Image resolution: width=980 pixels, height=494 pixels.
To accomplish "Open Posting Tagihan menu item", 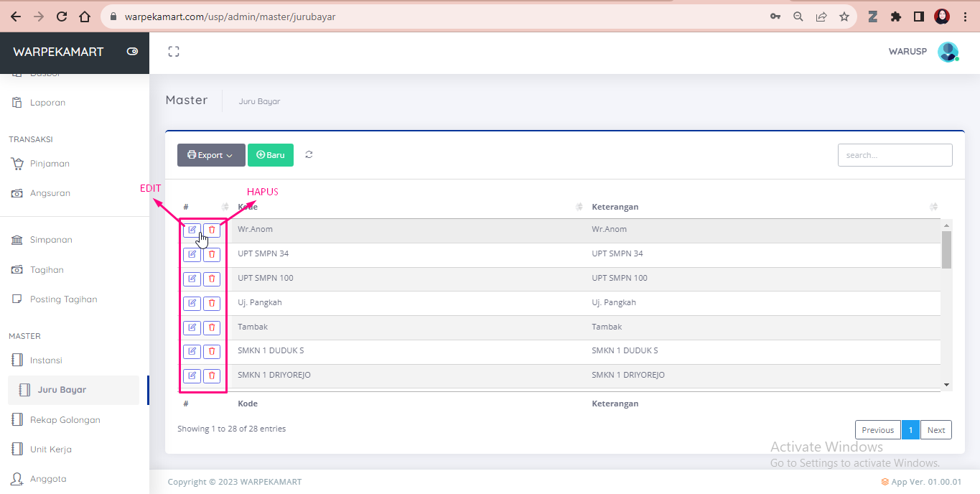I will tap(63, 299).
